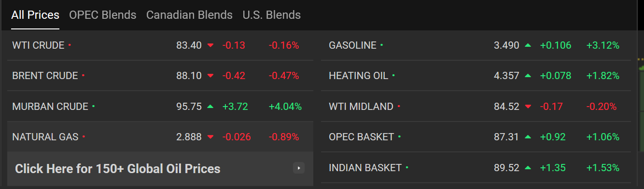Open the MURBAN CRUDE commodity link
This screenshot has width=644, height=189.
click(x=50, y=107)
